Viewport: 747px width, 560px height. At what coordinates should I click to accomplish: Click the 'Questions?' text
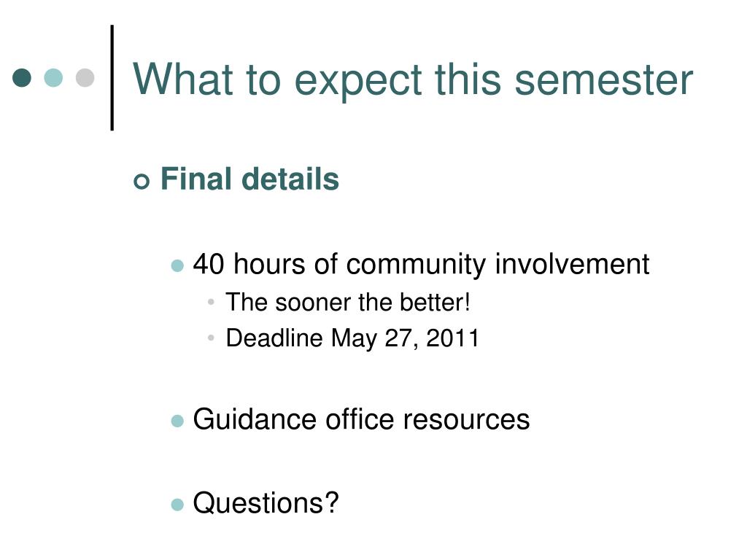click(266, 503)
